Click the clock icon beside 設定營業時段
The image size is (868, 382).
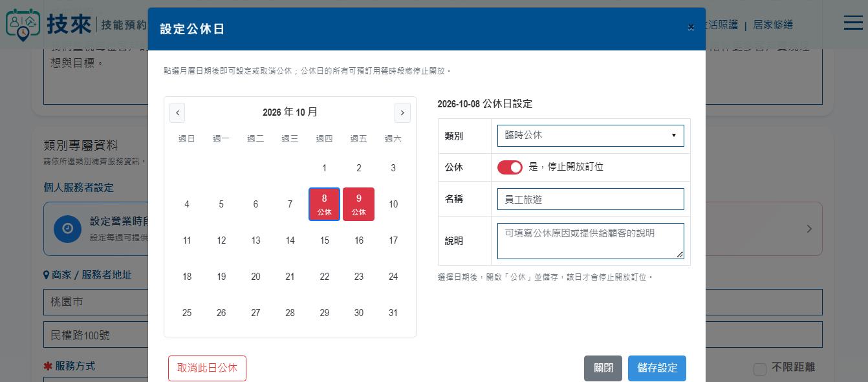(67, 229)
